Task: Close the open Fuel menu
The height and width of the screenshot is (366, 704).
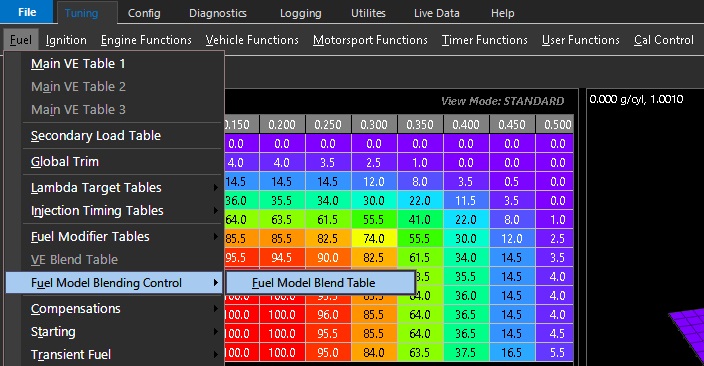Action: (x=21, y=40)
